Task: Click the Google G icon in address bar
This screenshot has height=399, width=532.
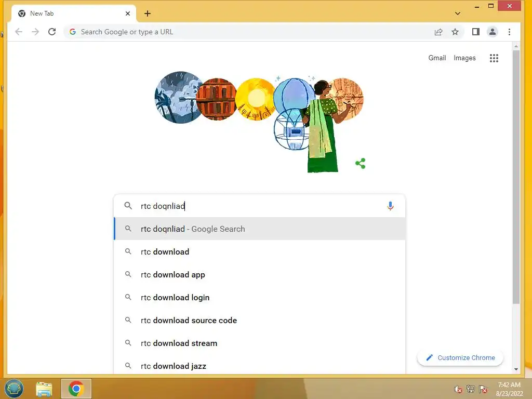Action: 73,32
